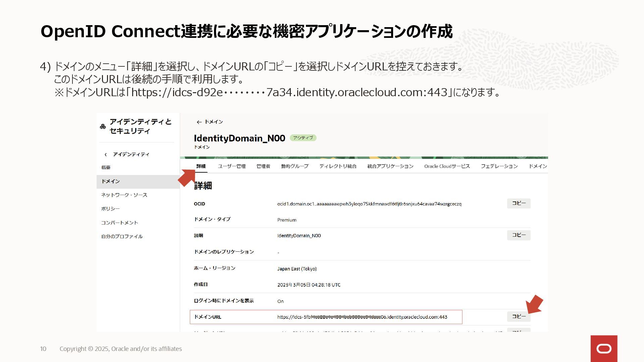Open ポリシー in the sidebar
Screen dimensions: 644x362
click(x=110, y=209)
